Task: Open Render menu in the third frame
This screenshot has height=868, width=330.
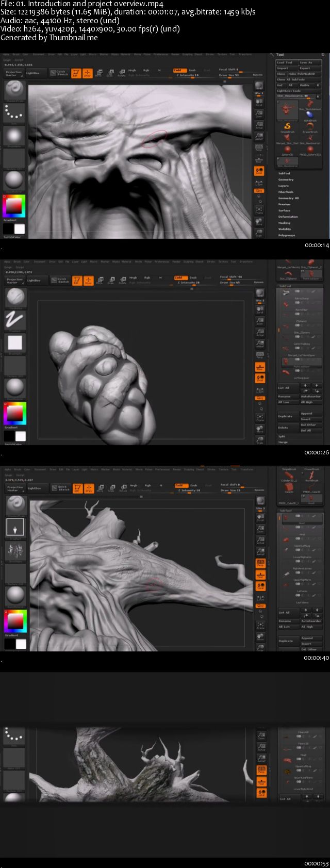Action: (177, 469)
